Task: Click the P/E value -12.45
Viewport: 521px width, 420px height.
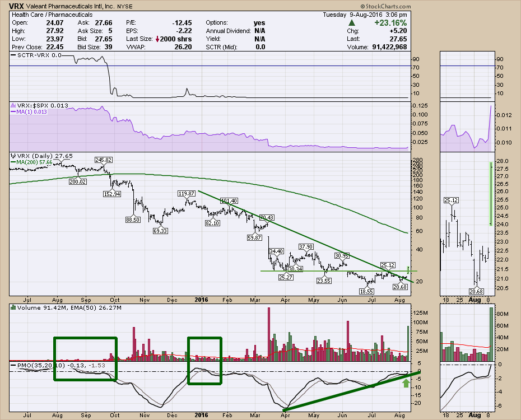Action: coord(182,23)
